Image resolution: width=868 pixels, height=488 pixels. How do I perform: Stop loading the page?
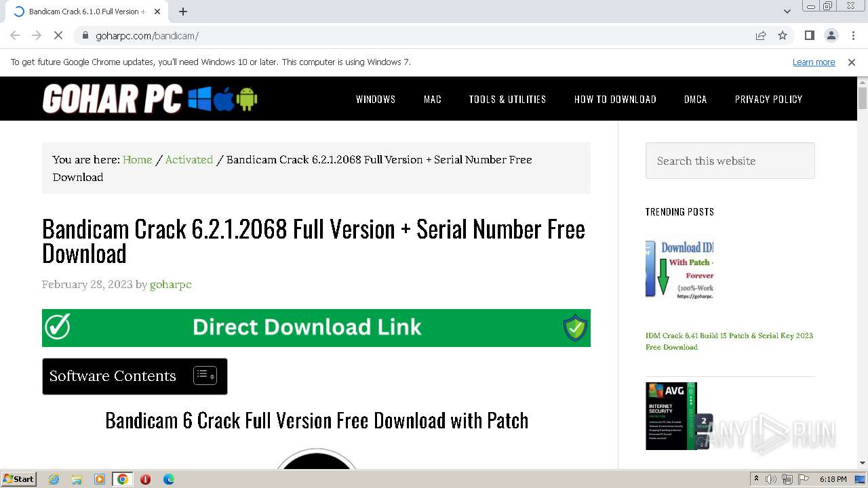(x=58, y=35)
